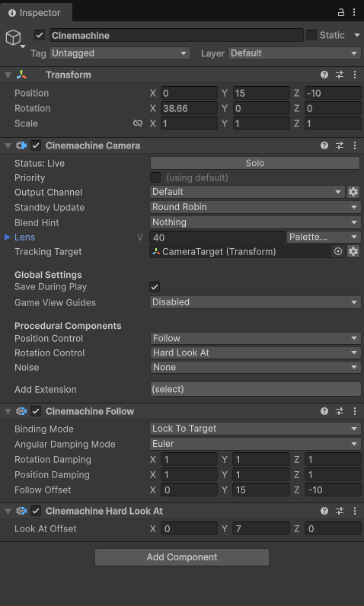Click the Cinemachine Follow component icon
Viewport: 364px width, 606px height.
coord(21,411)
